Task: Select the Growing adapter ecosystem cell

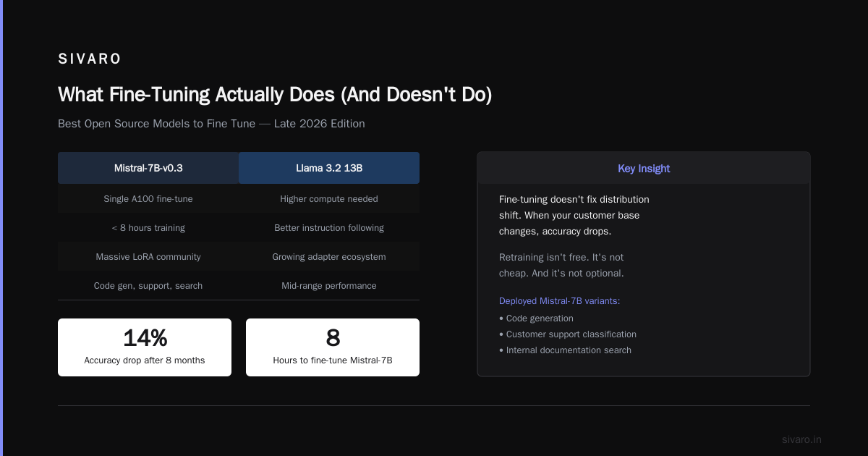Action: [329, 256]
